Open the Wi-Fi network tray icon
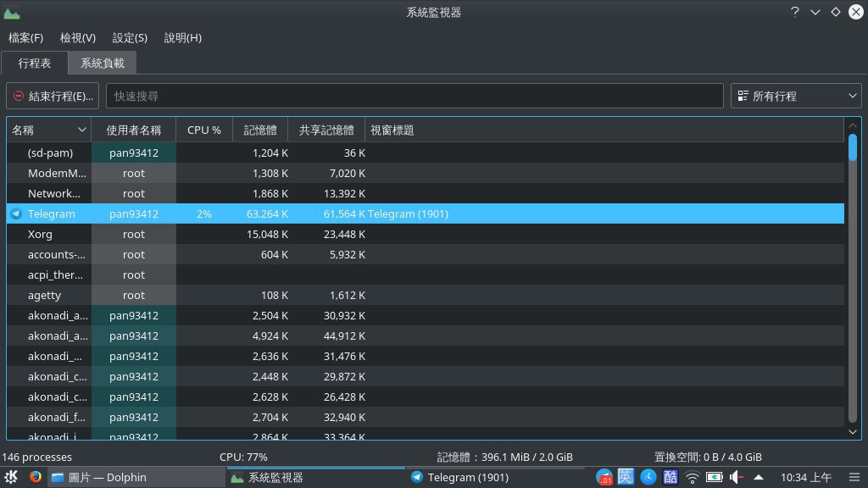868x488 pixels. pos(692,477)
